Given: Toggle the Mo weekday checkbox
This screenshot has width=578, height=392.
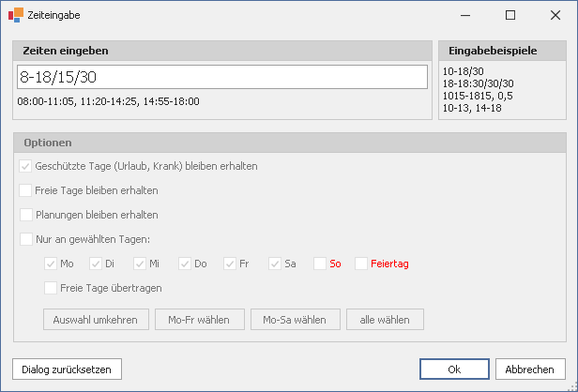Looking at the screenshot, I should pos(51,264).
